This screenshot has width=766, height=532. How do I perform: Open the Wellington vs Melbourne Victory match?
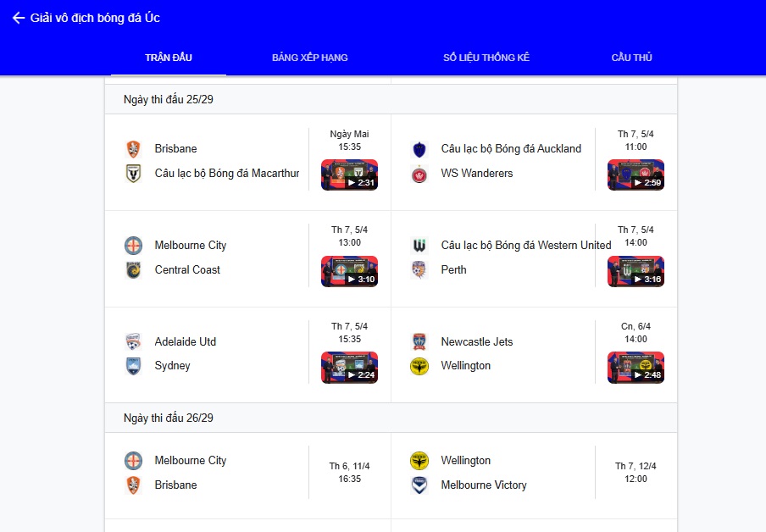[534, 473]
